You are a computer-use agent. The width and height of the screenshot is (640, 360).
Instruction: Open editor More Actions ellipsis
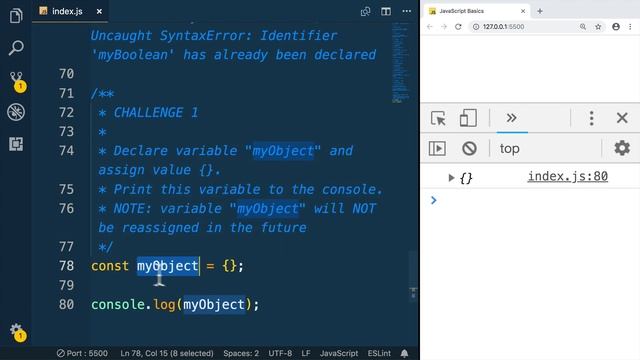pyautogui.click(x=407, y=11)
